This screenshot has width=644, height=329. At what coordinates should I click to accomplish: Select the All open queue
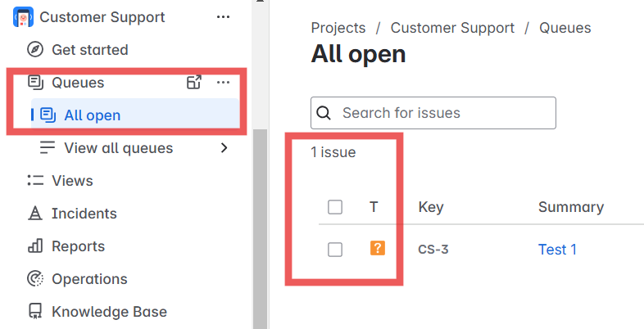[x=135, y=115]
